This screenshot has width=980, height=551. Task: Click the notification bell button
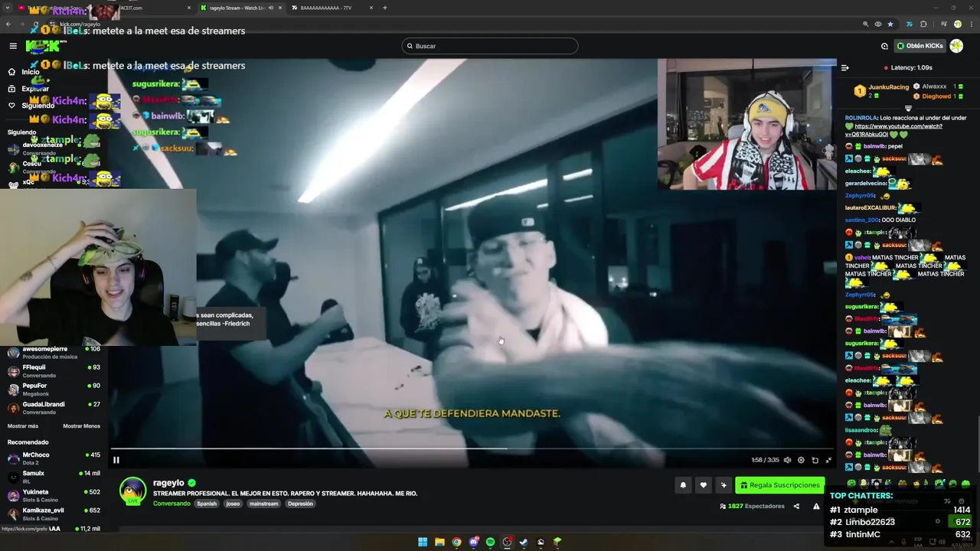pos(683,485)
